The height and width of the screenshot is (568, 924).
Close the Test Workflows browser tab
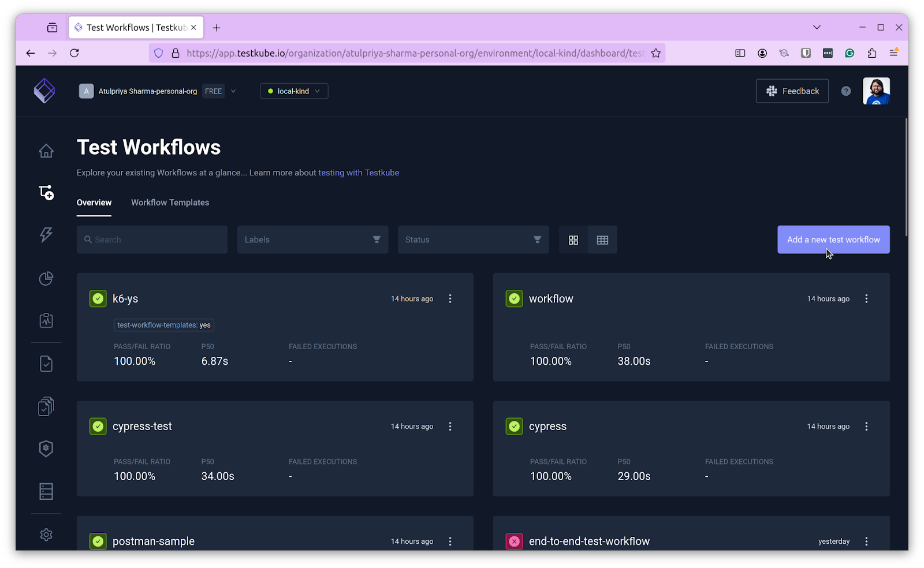pos(193,28)
